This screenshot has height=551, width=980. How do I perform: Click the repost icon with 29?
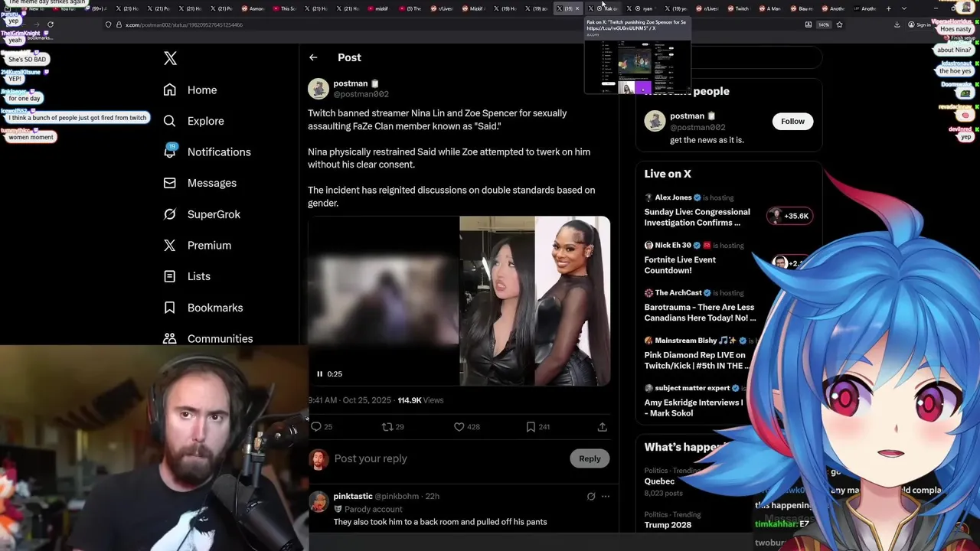387,427
